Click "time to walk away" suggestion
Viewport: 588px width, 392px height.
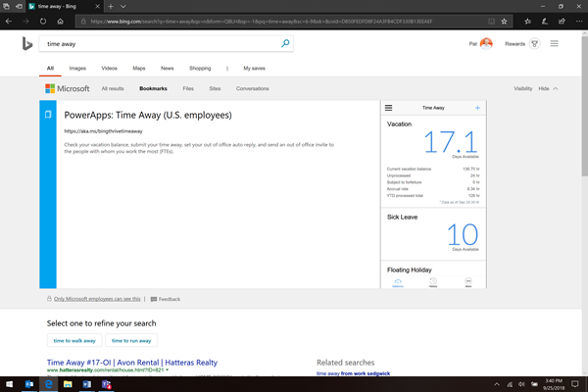coord(74,340)
